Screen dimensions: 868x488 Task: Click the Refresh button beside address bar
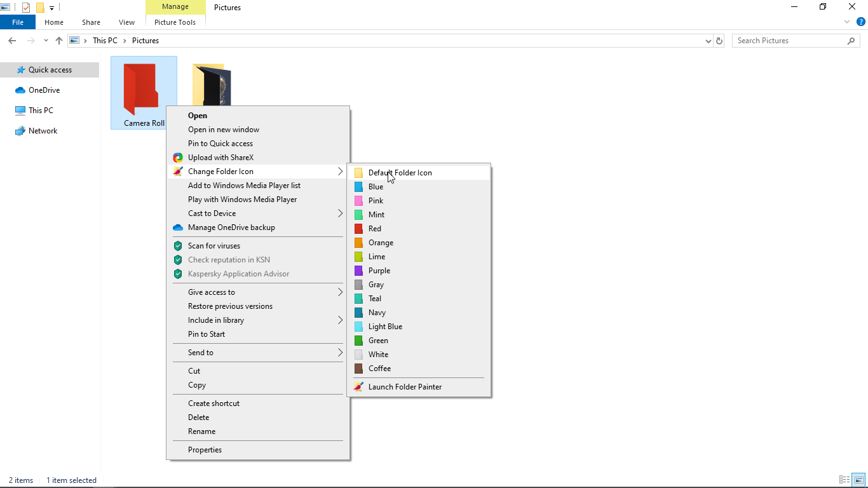[719, 41]
